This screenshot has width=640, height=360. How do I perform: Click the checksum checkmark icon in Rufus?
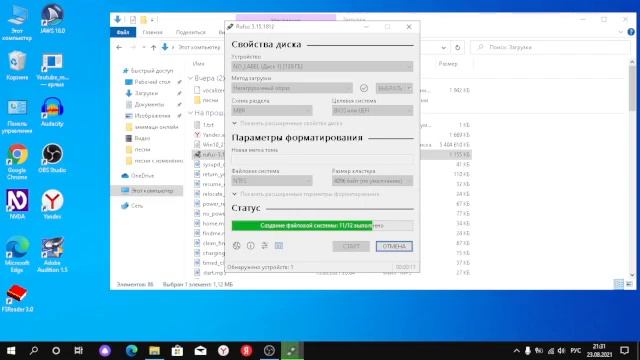(364, 88)
